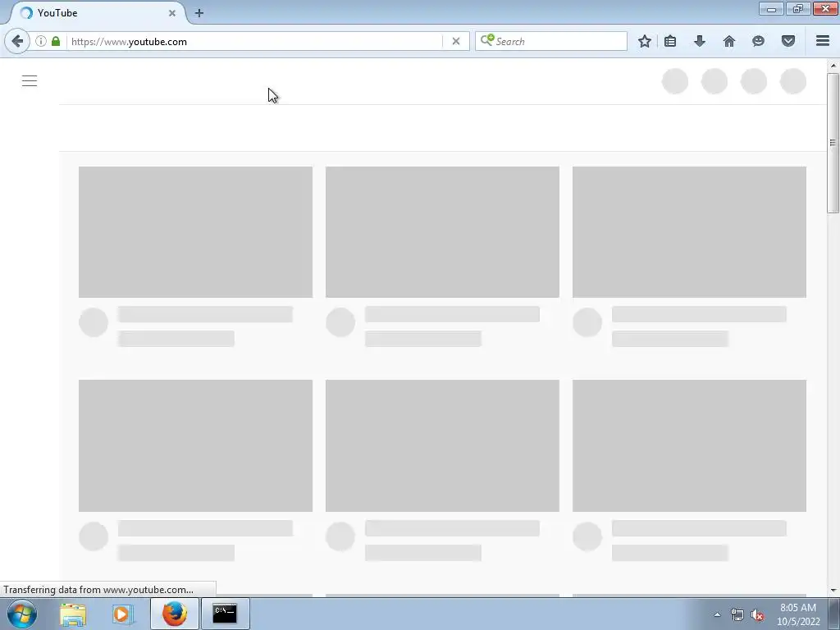The image size is (840, 630).
Task: Open the Firefox hamburger menu
Action: [823, 41]
